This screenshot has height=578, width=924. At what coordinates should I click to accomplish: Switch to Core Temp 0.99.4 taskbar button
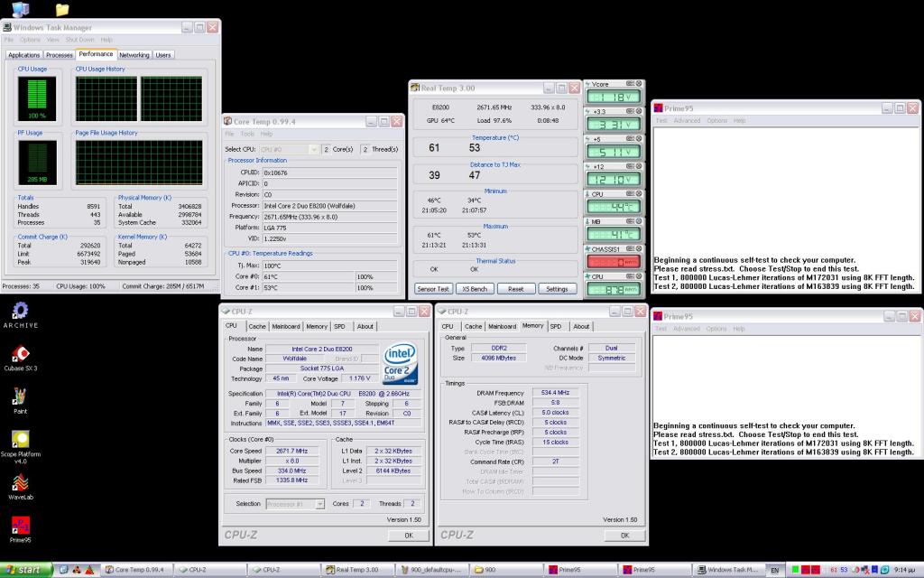click(x=138, y=570)
